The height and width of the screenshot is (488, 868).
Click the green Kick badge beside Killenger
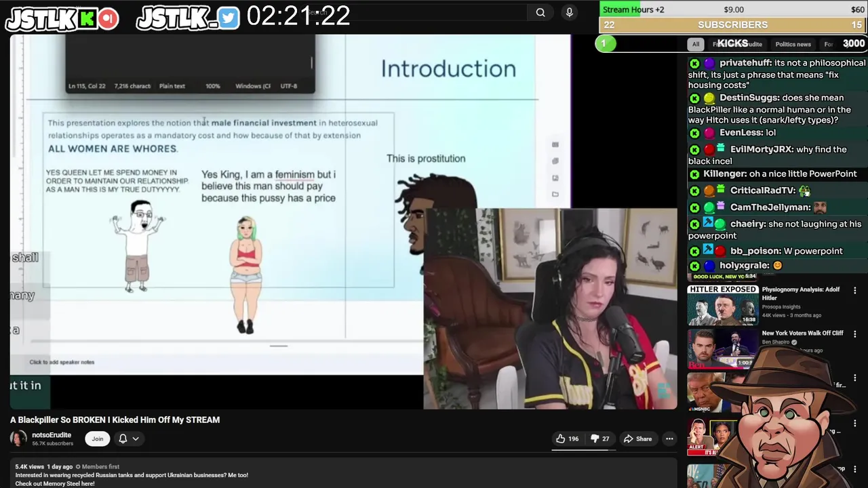[x=694, y=175]
